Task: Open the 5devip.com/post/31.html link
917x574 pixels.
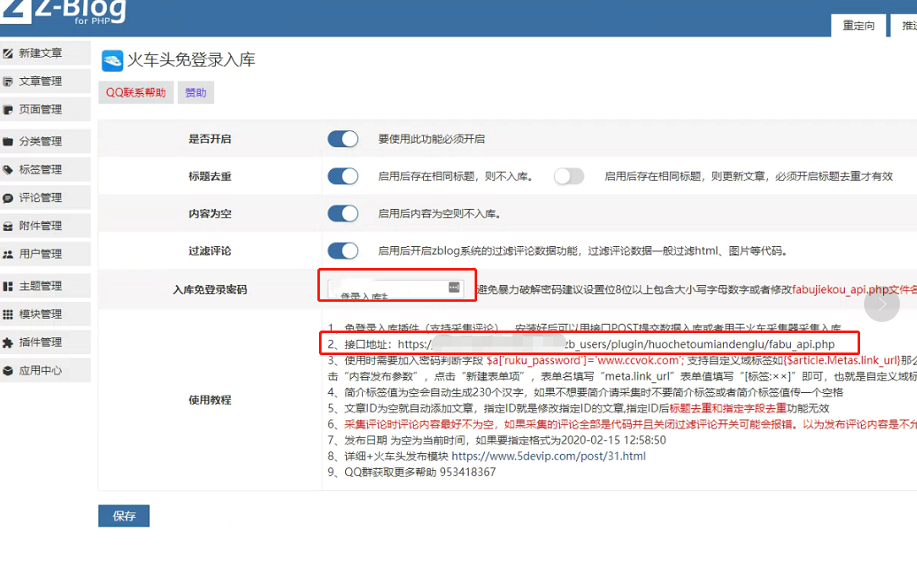Action: click(549, 456)
